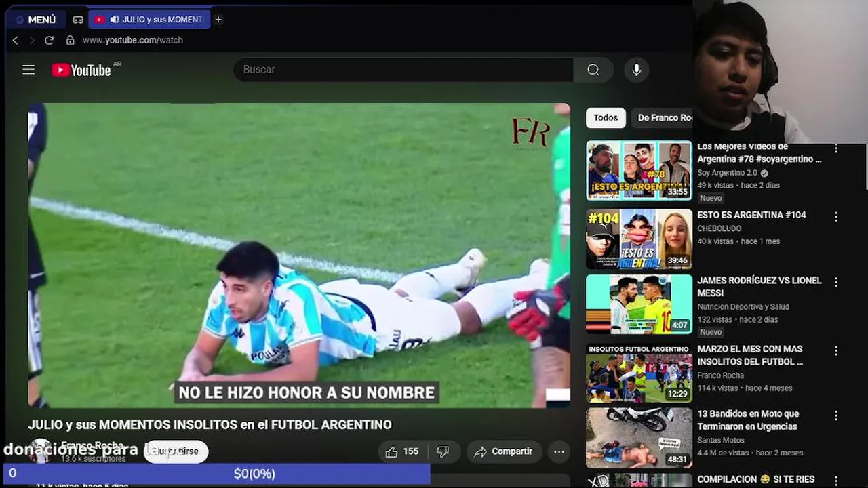Image resolution: width=868 pixels, height=488 pixels.
Task: Open more actions ellipsis under video
Action: [x=559, y=451]
